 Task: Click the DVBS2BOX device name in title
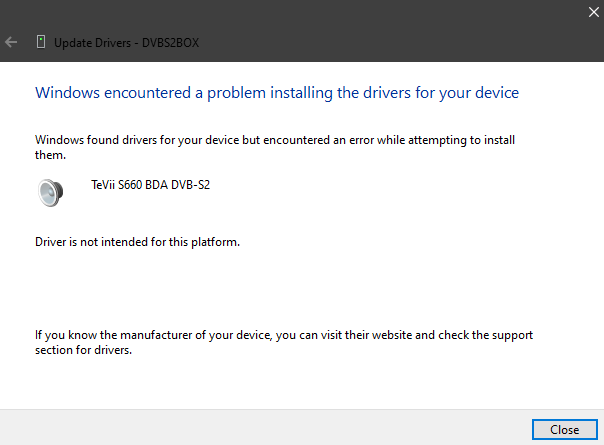click(x=171, y=42)
